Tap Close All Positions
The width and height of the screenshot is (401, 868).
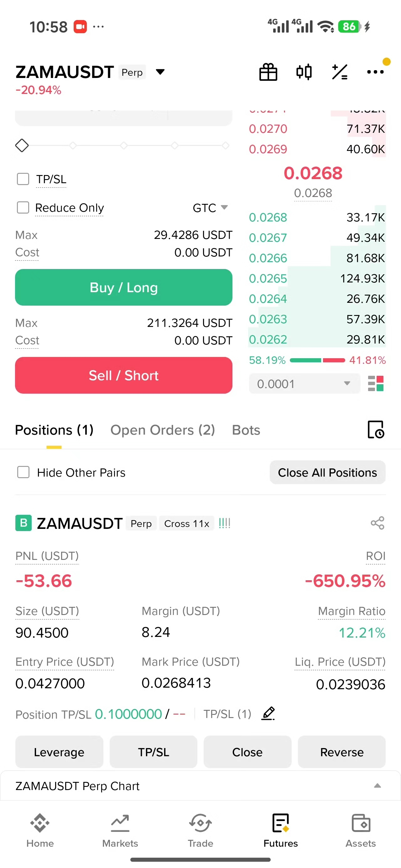(327, 472)
